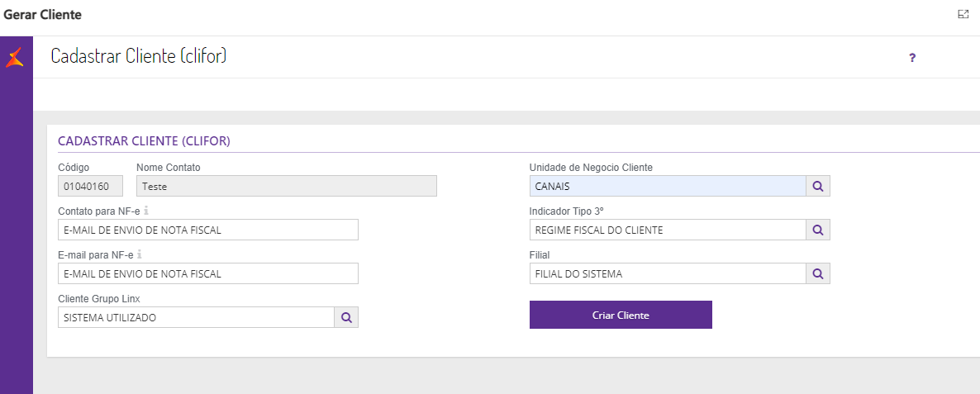Screen dimensions: 980x394
Task: Select the CANAIS business unit field
Action: [668, 186]
